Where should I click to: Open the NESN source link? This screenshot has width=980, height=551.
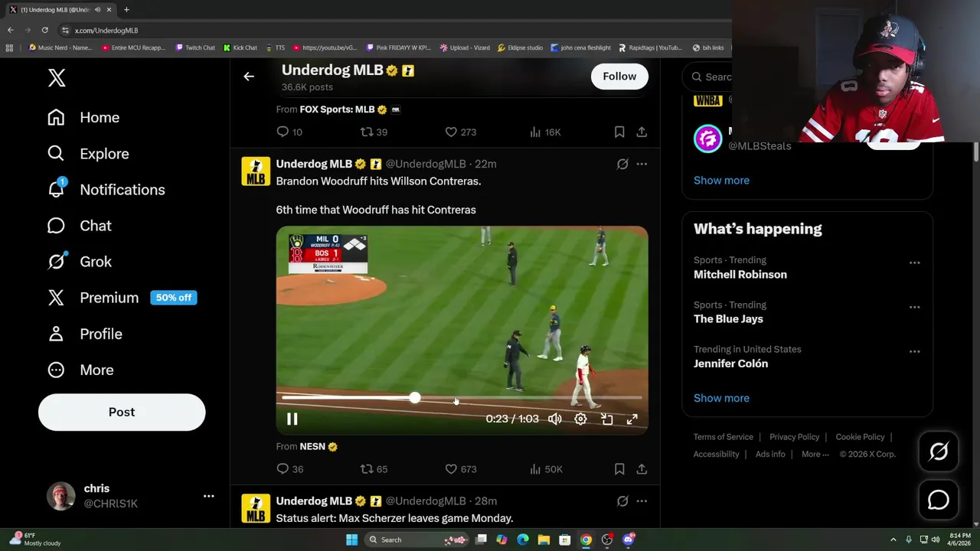pyautogui.click(x=312, y=446)
